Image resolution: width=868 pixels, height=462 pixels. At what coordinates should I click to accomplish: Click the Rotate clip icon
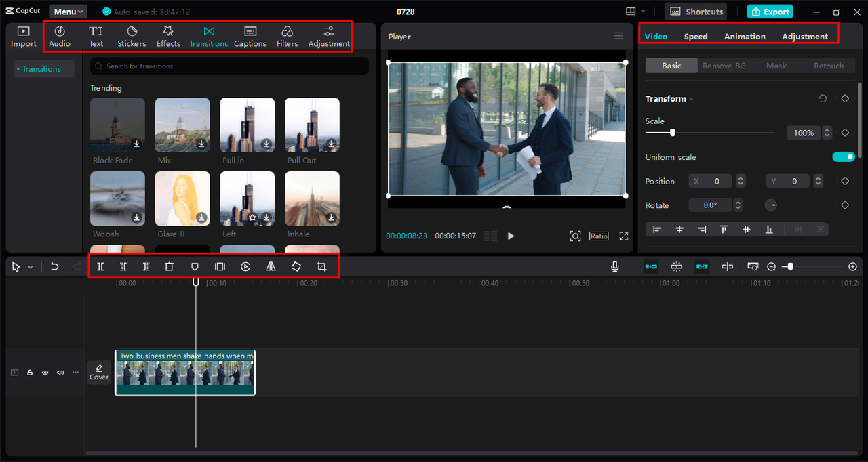coord(296,267)
